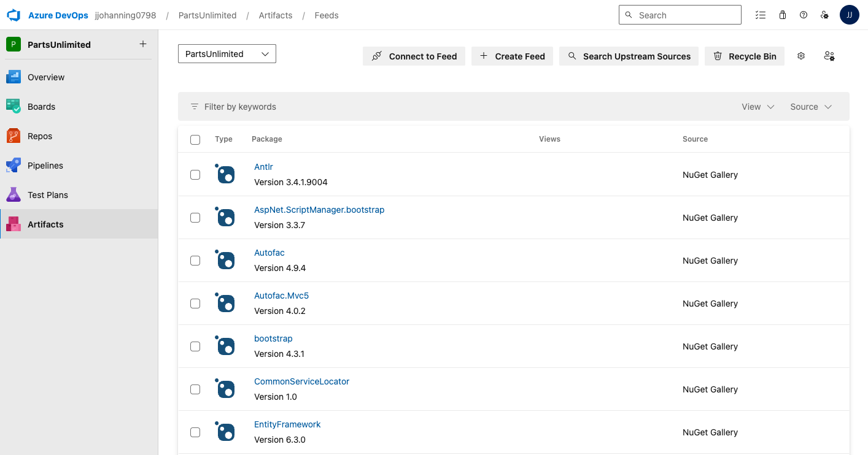Switch to the Artifacts sidebar section
The width and height of the screenshot is (868, 455).
pyautogui.click(x=45, y=224)
